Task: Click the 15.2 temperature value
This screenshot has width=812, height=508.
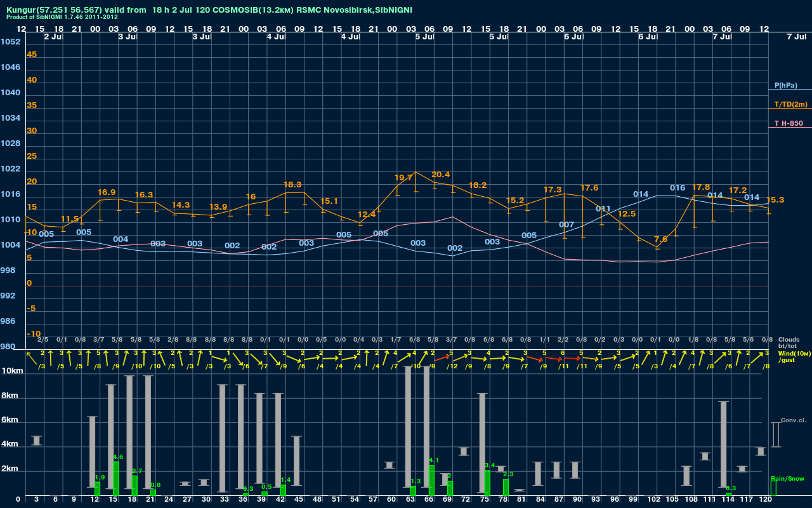Action: tap(515, 201)
